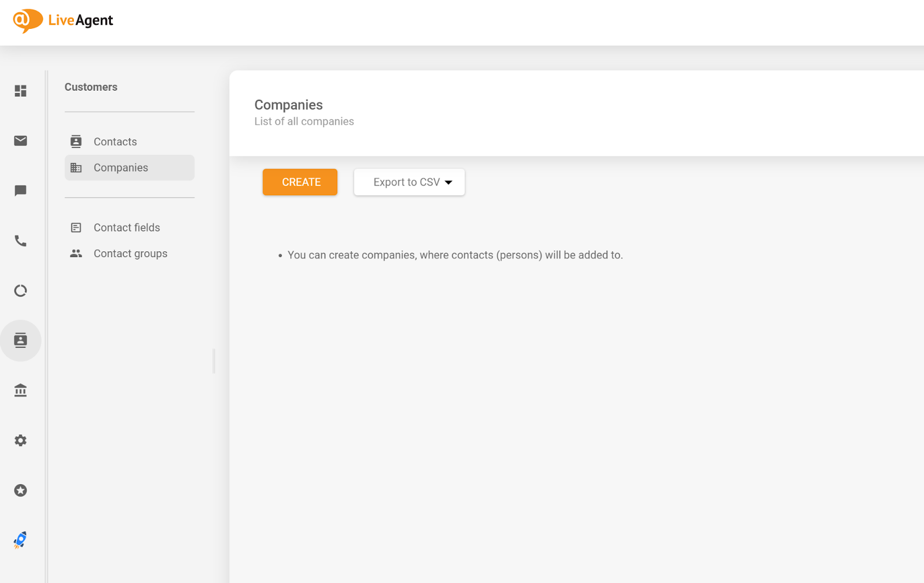Click the CREATE button
The width and height of the screenshot is (924, 583).
pos(300,182)
